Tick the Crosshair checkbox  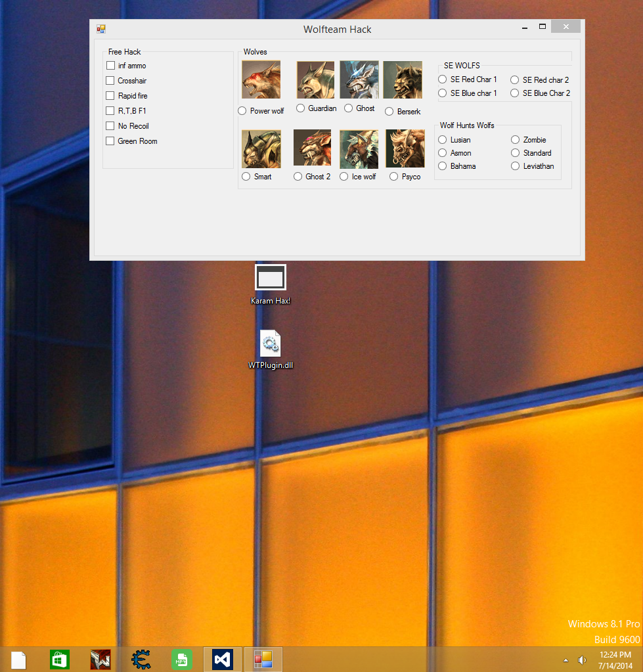(110, 81)
